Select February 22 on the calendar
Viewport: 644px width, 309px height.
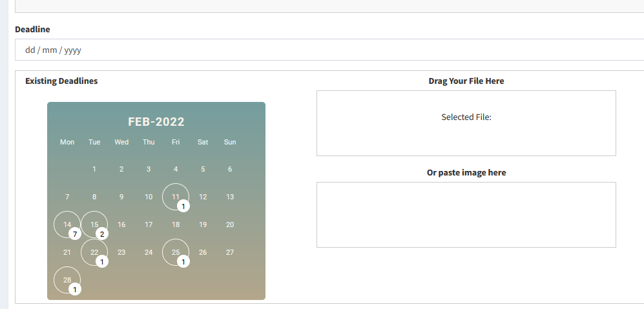coord(94,252)
